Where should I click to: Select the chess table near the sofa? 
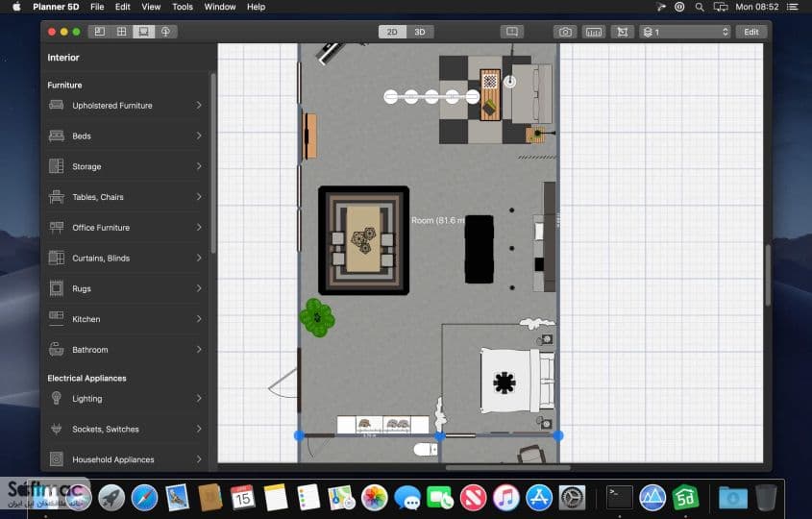click(x=490, y=95)
